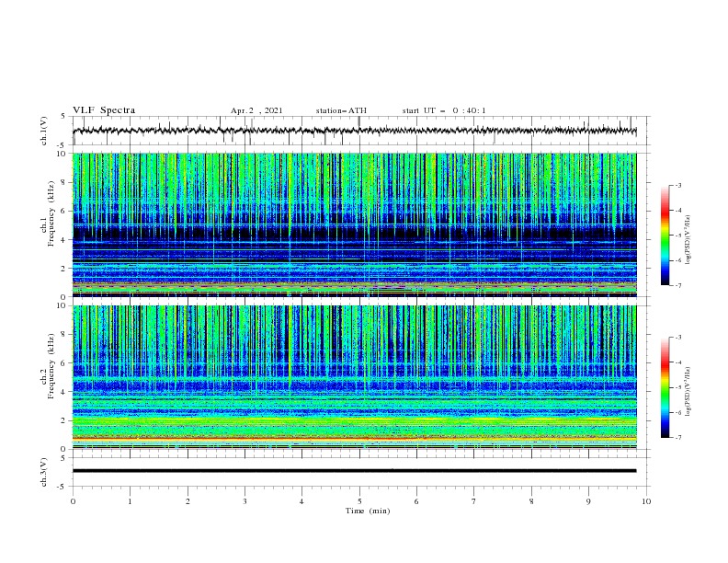Viewport: 728px width, 563px height.
Task: Click time axis tick label "0"
Action: [x=73, y=501]
